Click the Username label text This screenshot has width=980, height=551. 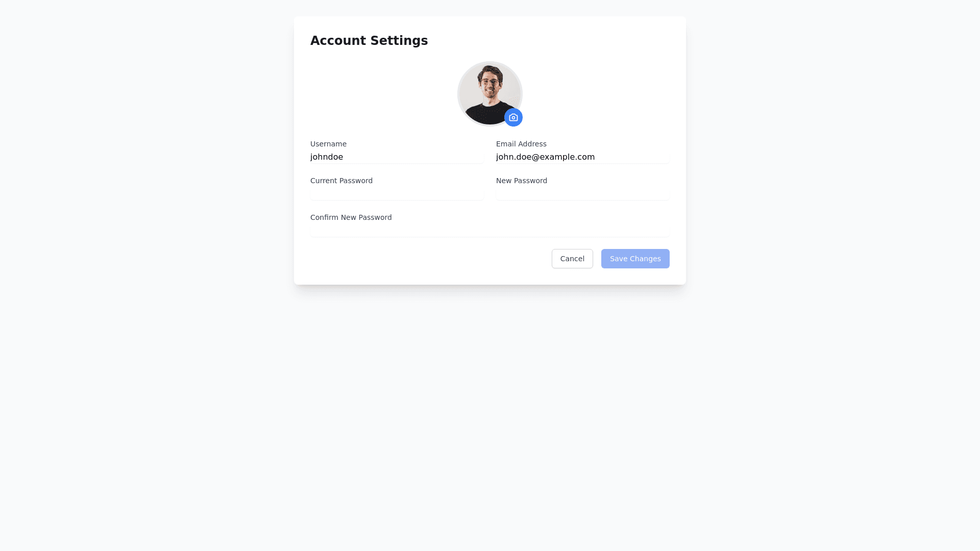coord(328,144)
